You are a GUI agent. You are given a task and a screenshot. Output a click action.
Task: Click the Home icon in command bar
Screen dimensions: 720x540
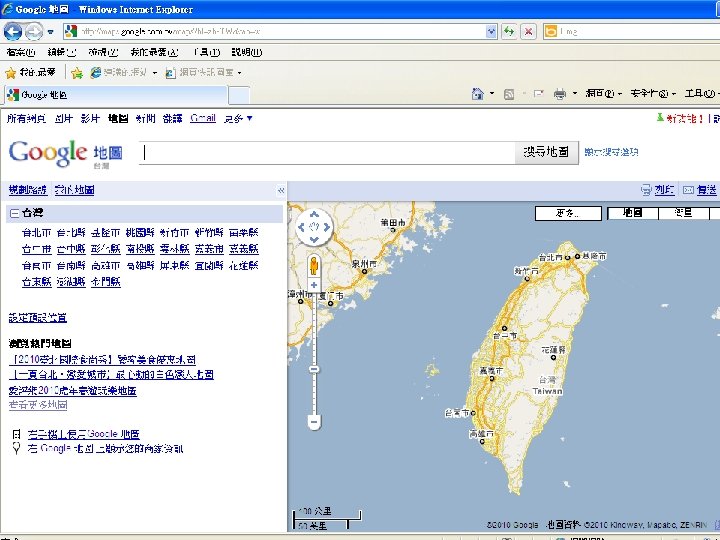click(x=478, y=94)
